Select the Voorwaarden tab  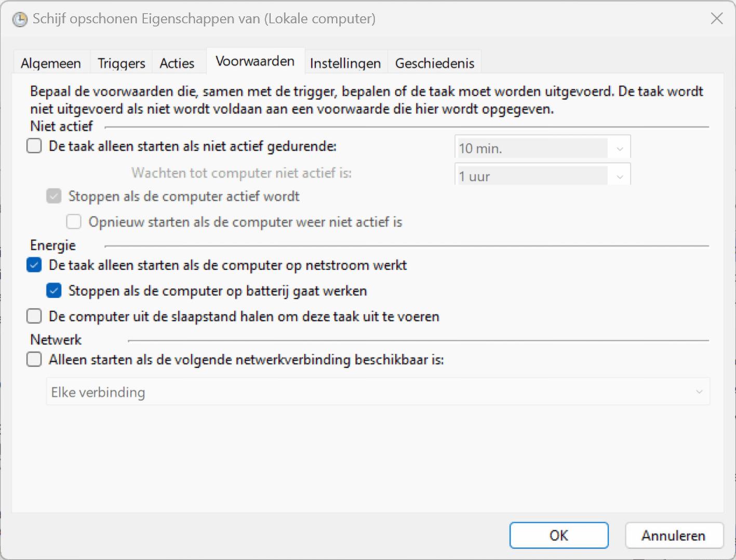point(255,61)
